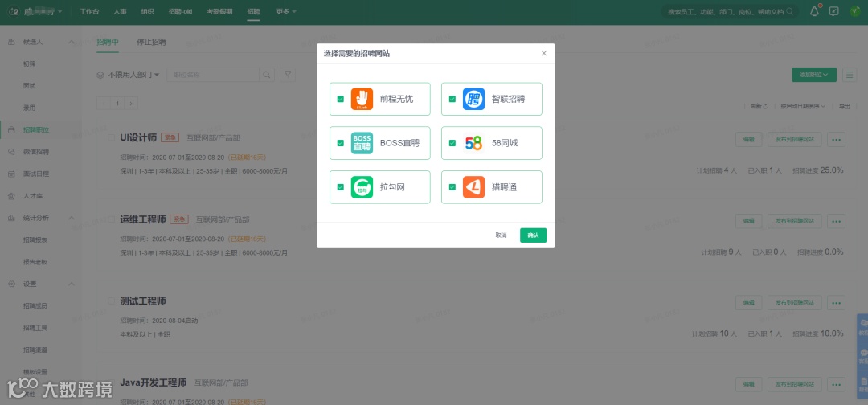Close the 选择需要的招聘网站 dialog with X
Screen dimensions: 868x405
[x=543, y=53]
